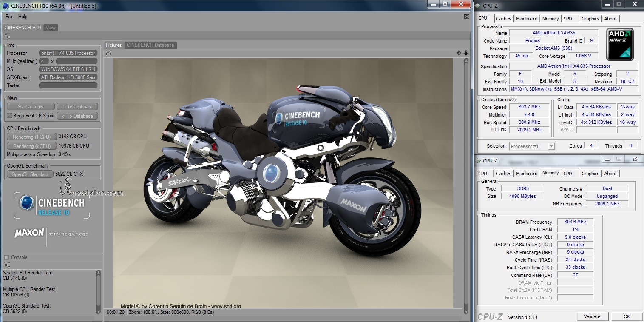Select Memory tab in bottom CPU-Z window
The height and width of the screenshot is (322, 644).
(550, 173)
